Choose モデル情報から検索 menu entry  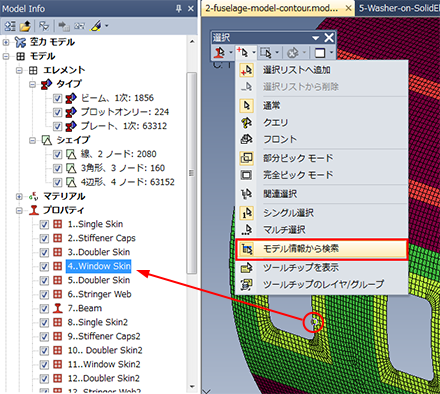coord(322,249)
